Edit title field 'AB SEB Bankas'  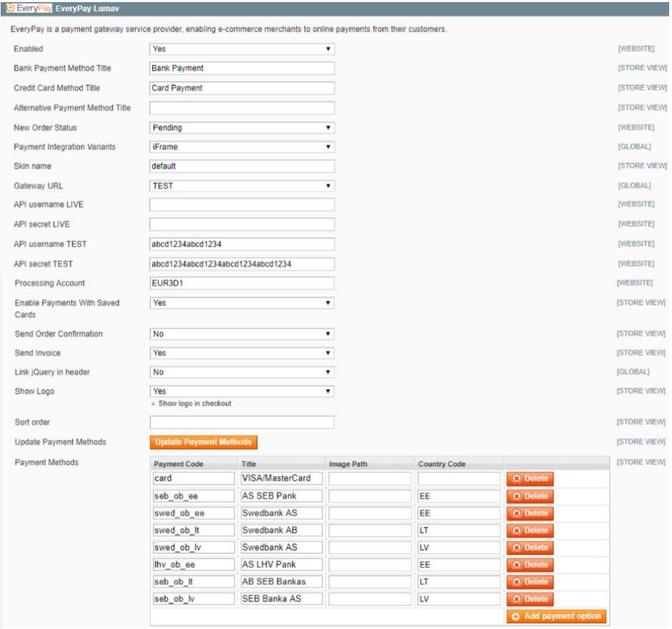click(281, 582)
